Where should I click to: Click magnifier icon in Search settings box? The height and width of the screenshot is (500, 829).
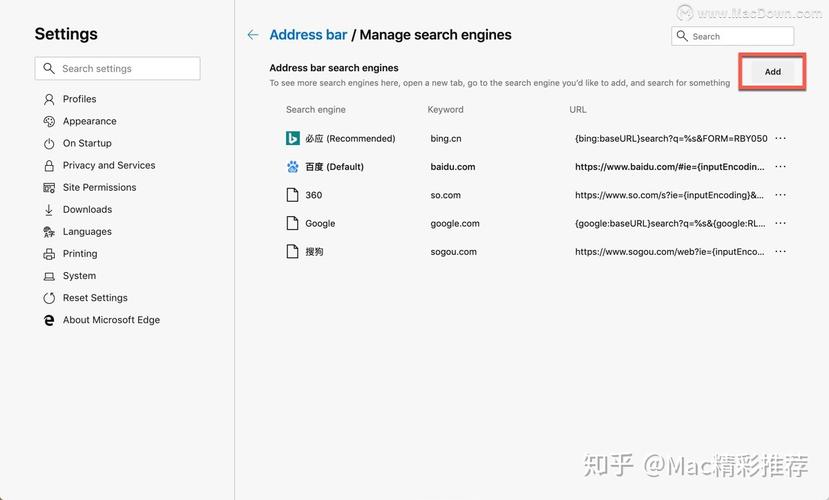tap(49, 68)
